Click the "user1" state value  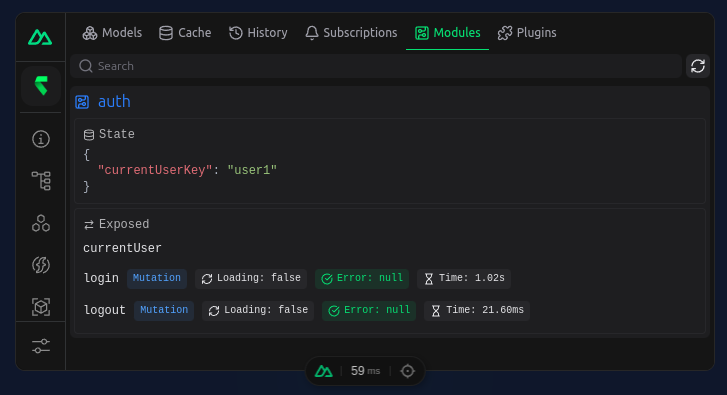coord(252,170)
